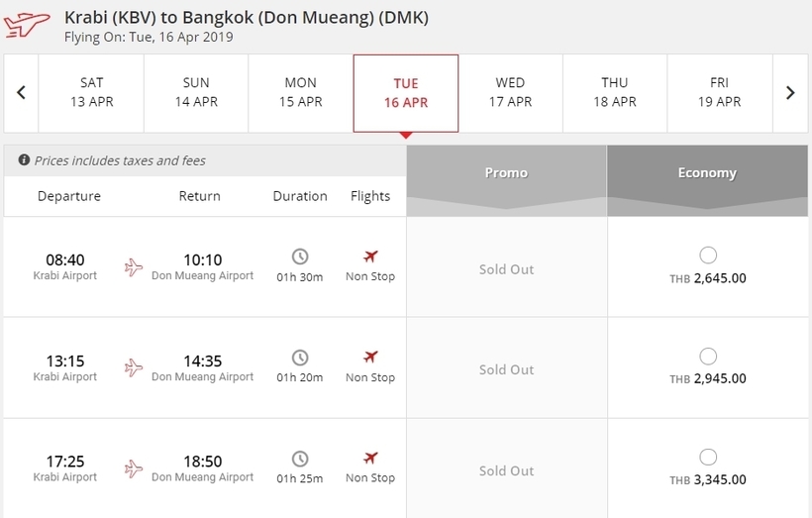This screenshot has height=518, width=812.
Task: Click the red airplane logo beside route title
Action: (x=27, y=25)
